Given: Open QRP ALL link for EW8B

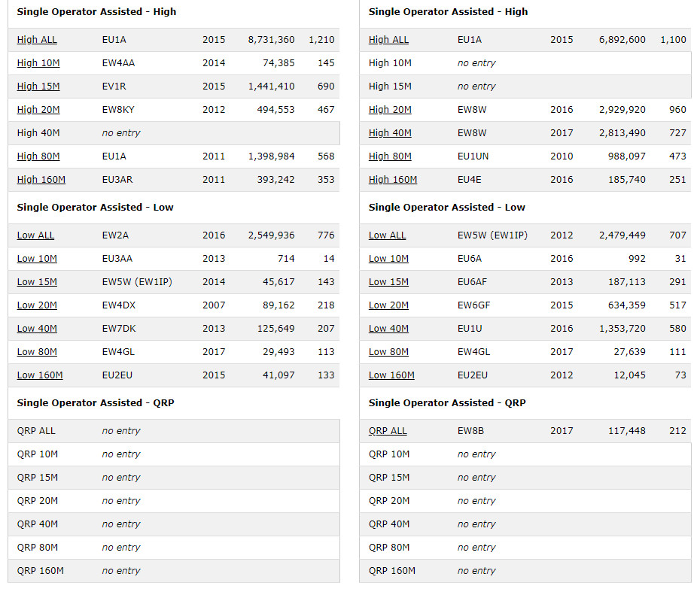Looking at the screenshot, I should (x=388, y=431).
